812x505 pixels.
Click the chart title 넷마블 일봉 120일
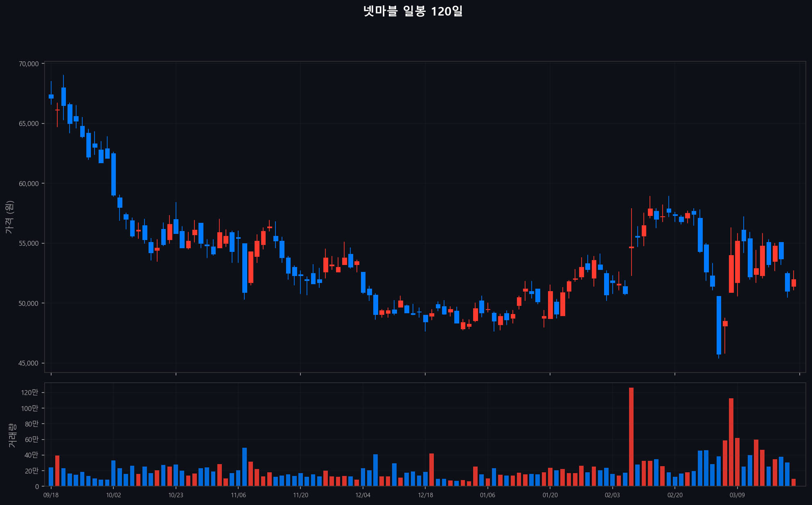(x=413, y=11)
